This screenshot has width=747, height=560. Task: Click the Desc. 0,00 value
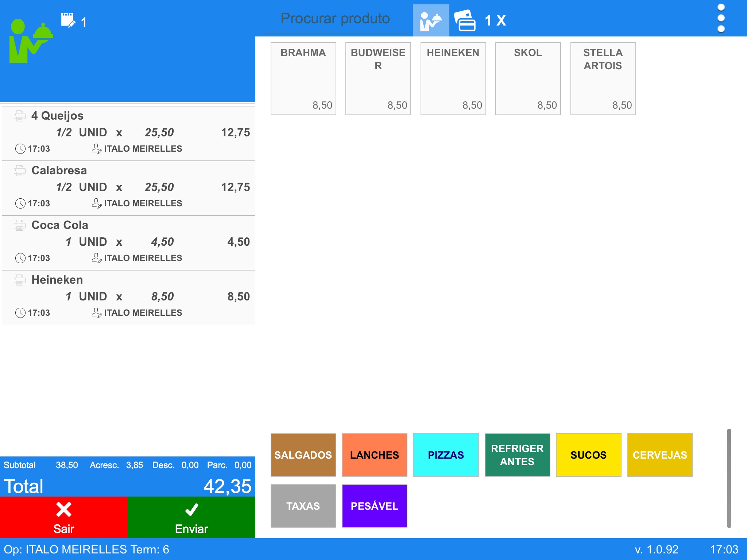tap(190, 465)
